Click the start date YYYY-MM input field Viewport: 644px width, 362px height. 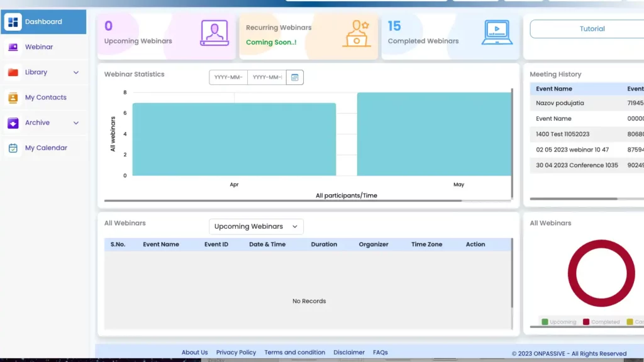point(227,77)
